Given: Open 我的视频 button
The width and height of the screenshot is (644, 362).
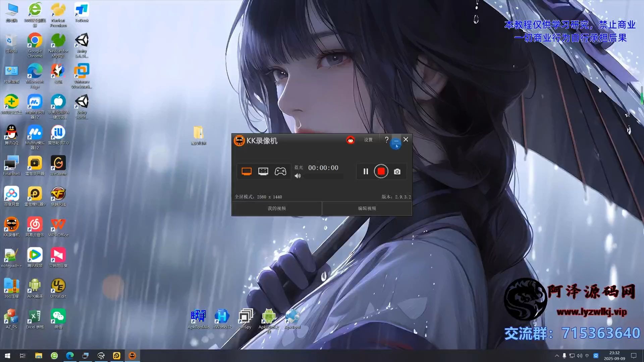Looking at the screenshot, I should click(277, 208).
